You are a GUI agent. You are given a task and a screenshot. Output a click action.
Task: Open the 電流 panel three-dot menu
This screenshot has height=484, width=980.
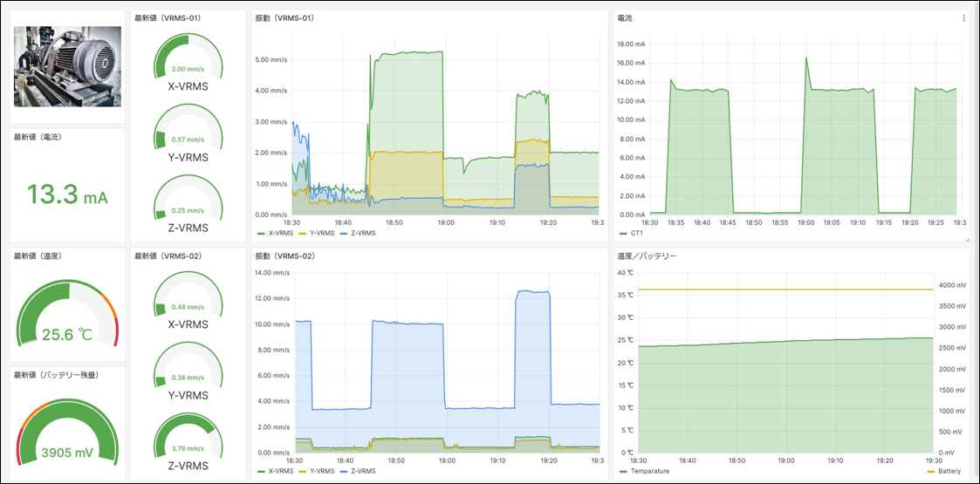click(x=963, y=18)
